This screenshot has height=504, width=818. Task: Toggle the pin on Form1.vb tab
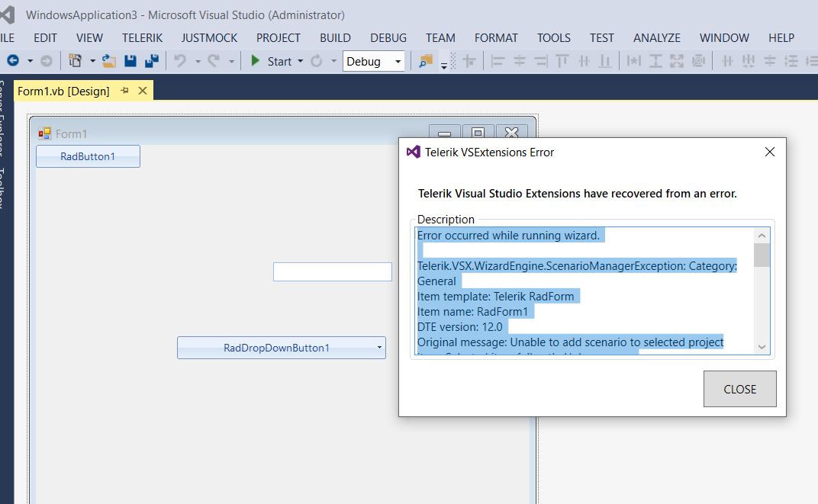[x=124, y=91]
